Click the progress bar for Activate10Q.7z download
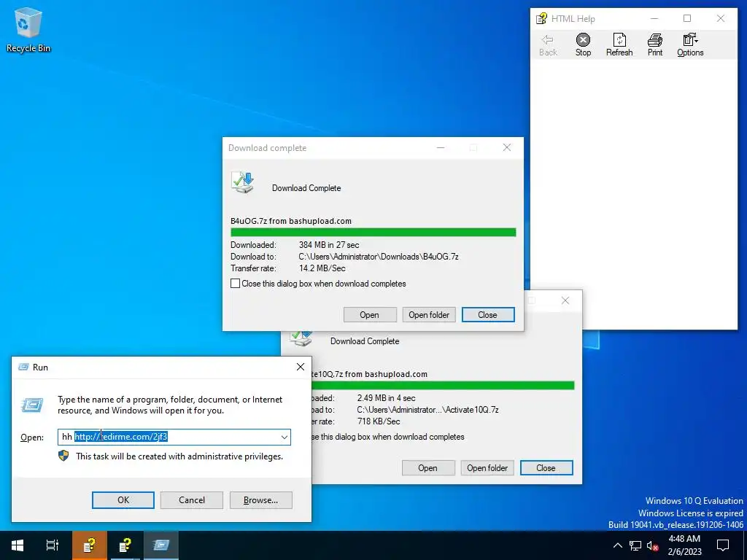This screenshot has height=560, width=747. 443,385
